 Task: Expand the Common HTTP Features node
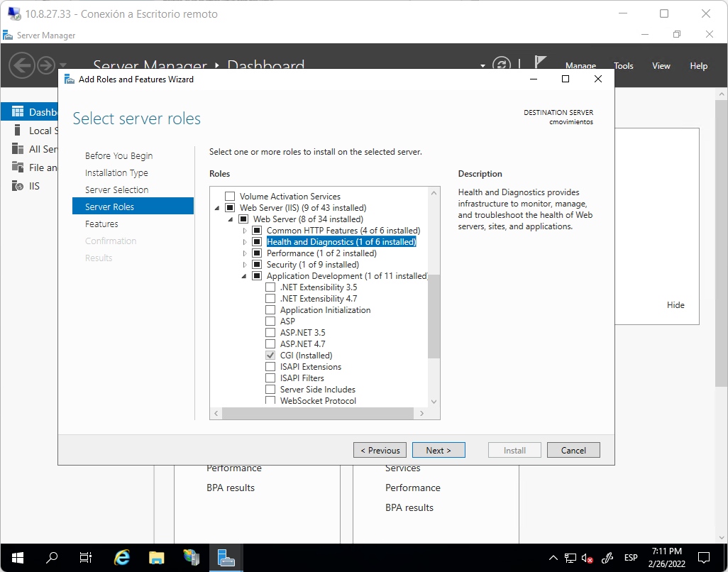pyautogui.click(x=243, y=230)
